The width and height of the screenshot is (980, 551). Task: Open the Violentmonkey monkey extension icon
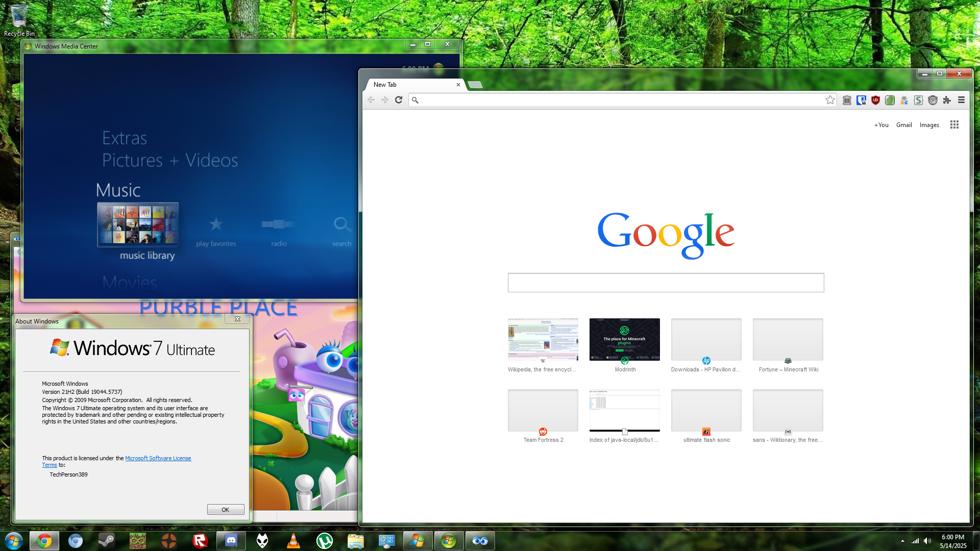point(933,100)
